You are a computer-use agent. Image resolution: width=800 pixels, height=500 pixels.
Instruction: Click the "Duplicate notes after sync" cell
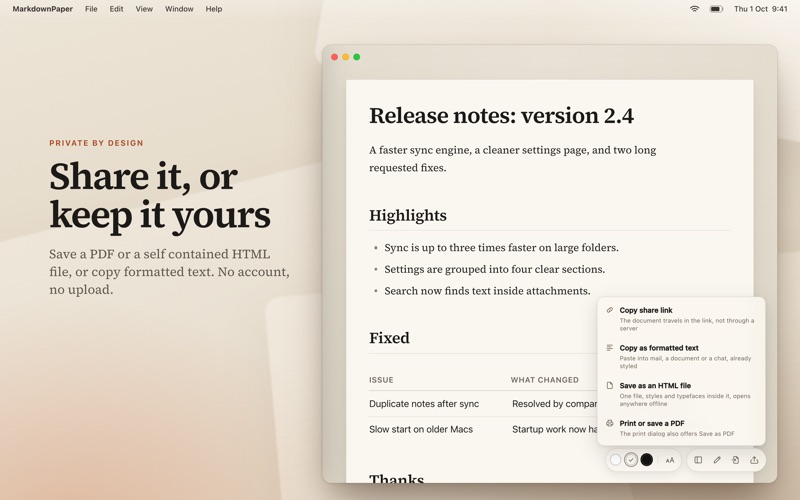pos(424,404)
